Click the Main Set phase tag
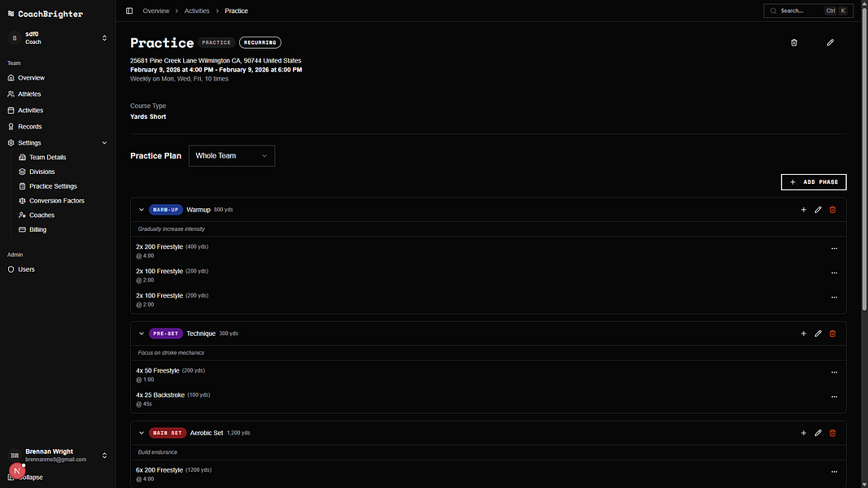This screenshot has height=488, width=868. [168, 434]
